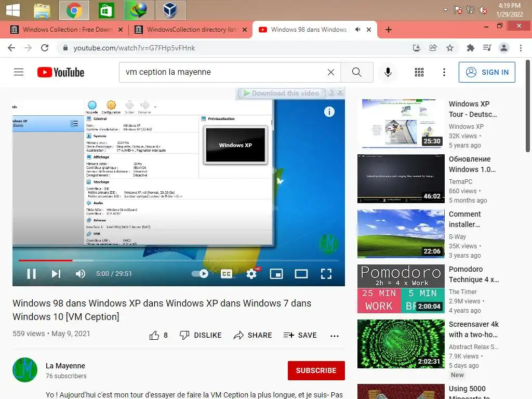Screen dimensions: 532x399
Task: Click the Download this video button
Action: (282, 93)
